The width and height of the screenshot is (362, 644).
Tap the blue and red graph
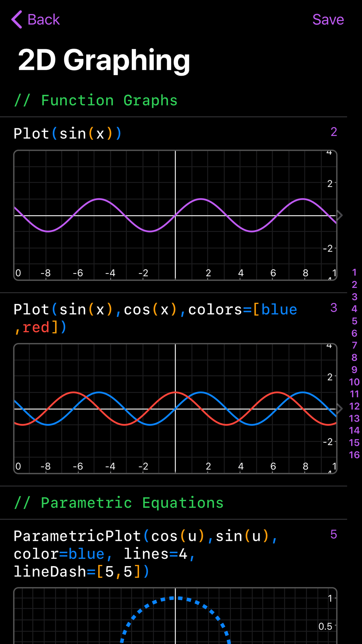click(175, 409)
